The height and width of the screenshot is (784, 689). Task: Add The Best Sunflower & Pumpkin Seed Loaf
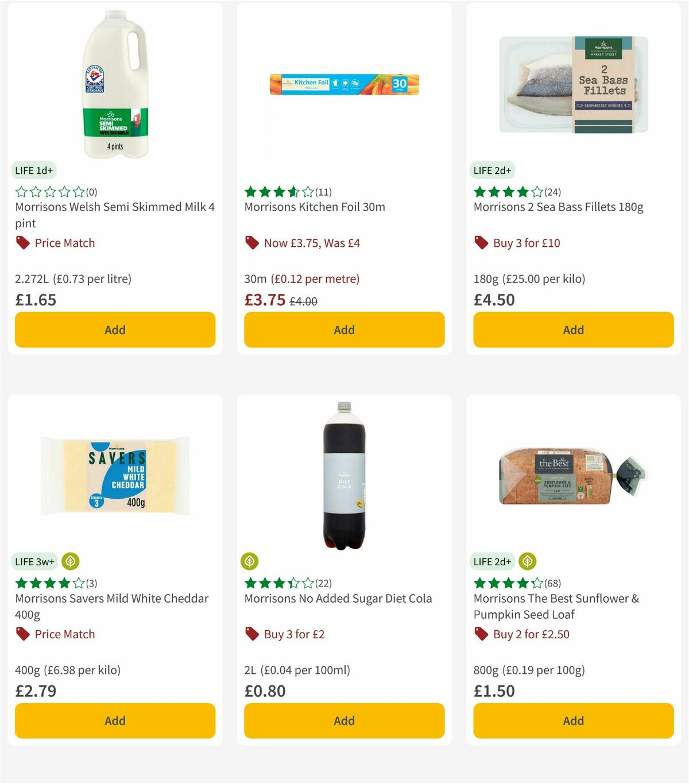coord(573,721)
